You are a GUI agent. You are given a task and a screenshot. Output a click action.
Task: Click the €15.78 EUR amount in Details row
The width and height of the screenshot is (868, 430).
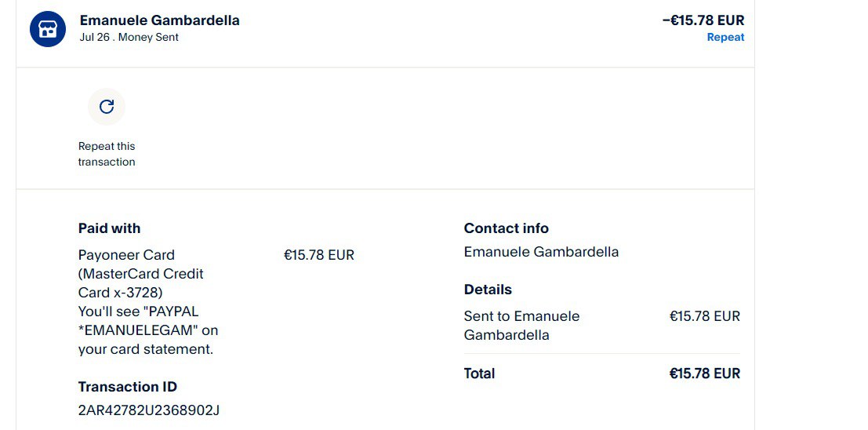click(704, 316)
